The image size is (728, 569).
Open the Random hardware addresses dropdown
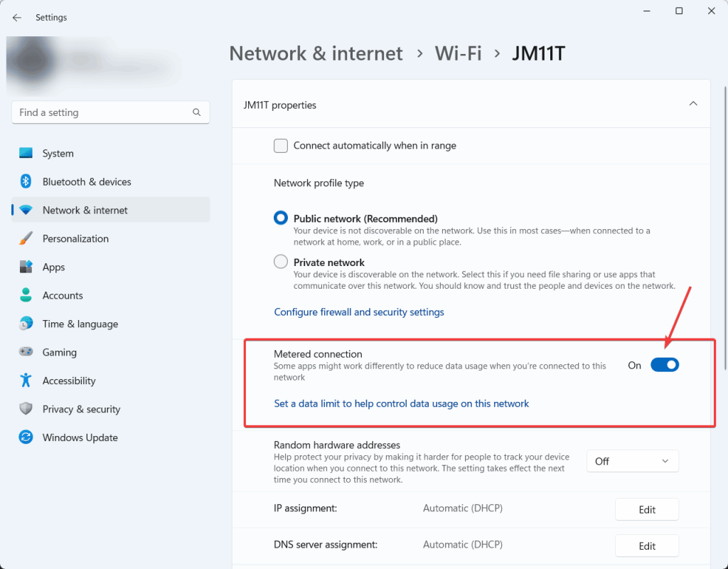coord(632,461)
